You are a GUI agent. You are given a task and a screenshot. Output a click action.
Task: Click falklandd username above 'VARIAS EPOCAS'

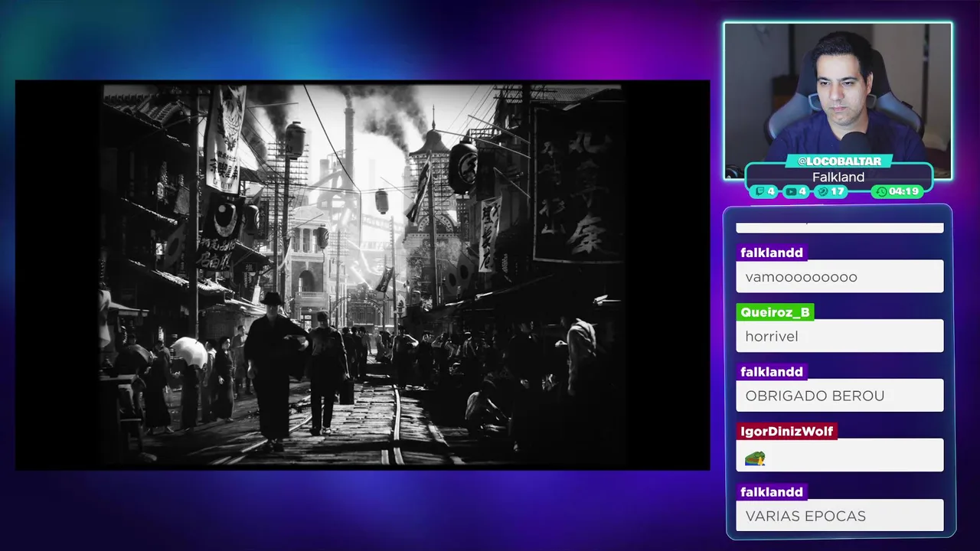(x=772, y=492)
